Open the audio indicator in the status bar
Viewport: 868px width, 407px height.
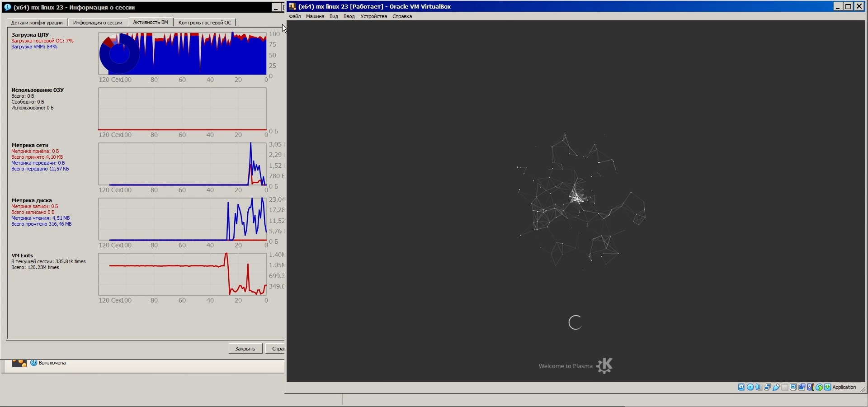click(x=759, y=387)
